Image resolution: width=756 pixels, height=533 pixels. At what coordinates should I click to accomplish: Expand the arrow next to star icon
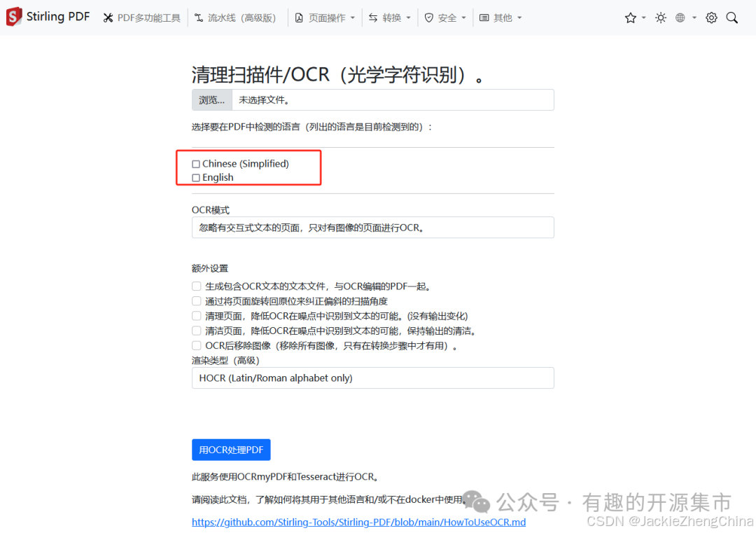(644, 18)
